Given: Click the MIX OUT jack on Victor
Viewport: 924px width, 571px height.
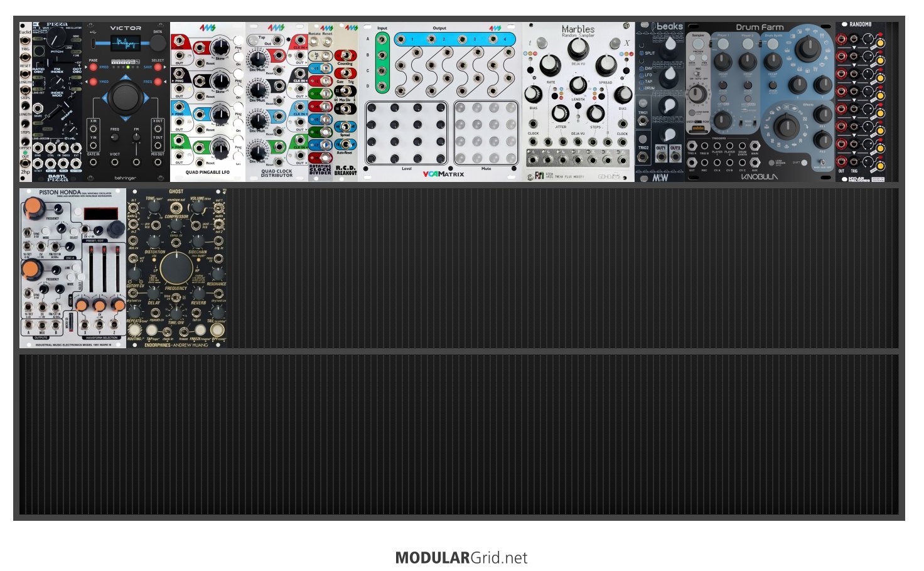Looking at the screenshot, I should (x=157, y=163).
